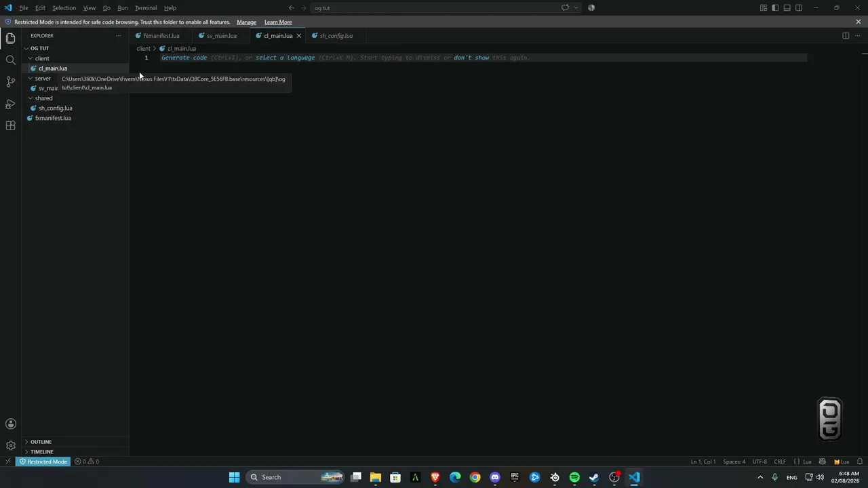Click the VS Code logo in title bar
The height and width of the screenshot is (488, 868).
(x=8, y=8)
